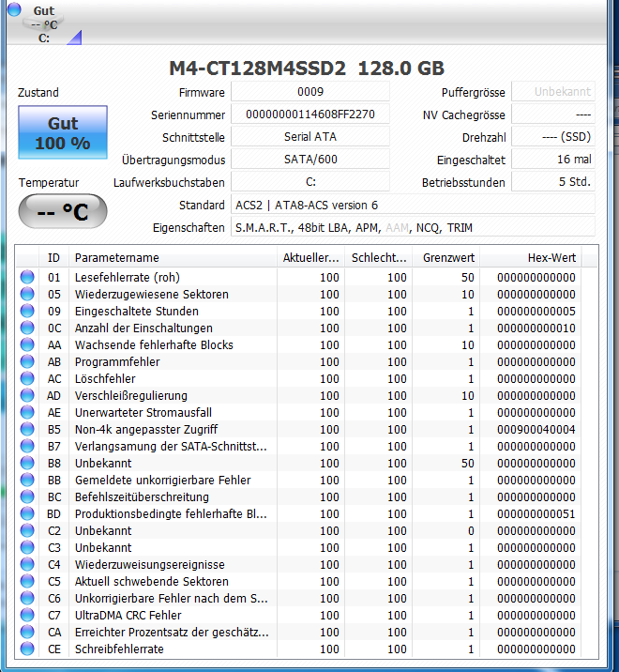
Task: Click the Aktueller... column header
Action: click(x=311, y=257)
